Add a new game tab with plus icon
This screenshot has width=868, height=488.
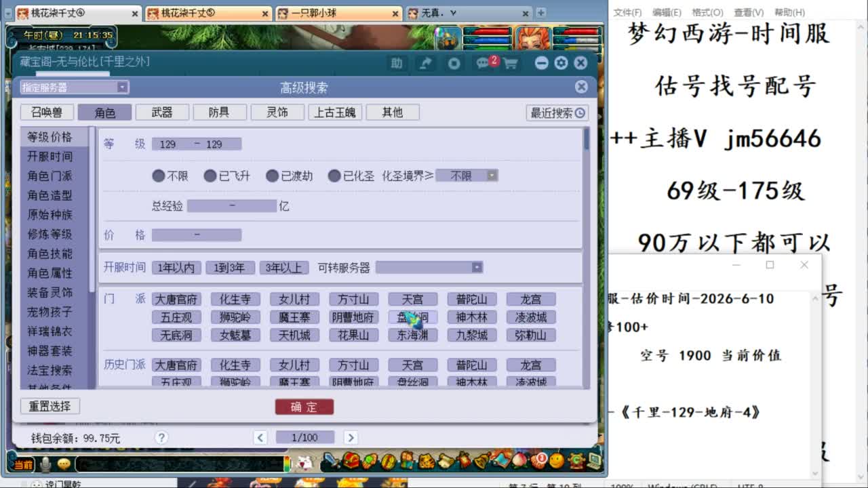tap(540, 13)
